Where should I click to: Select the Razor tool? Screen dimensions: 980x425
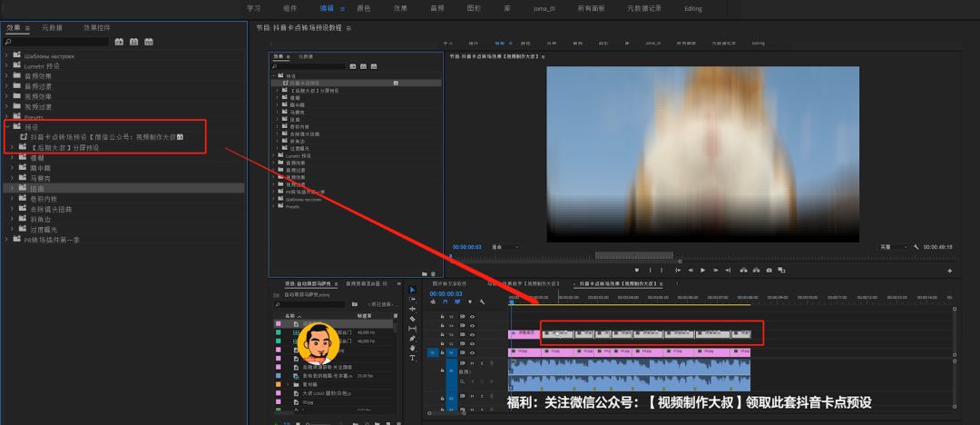coord(413,319)
